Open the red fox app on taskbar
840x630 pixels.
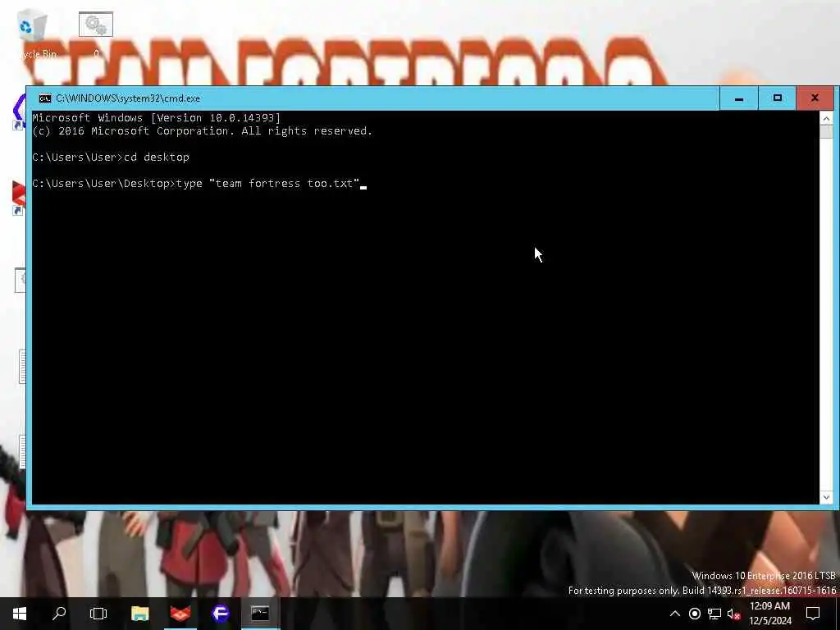pos(180,614)
